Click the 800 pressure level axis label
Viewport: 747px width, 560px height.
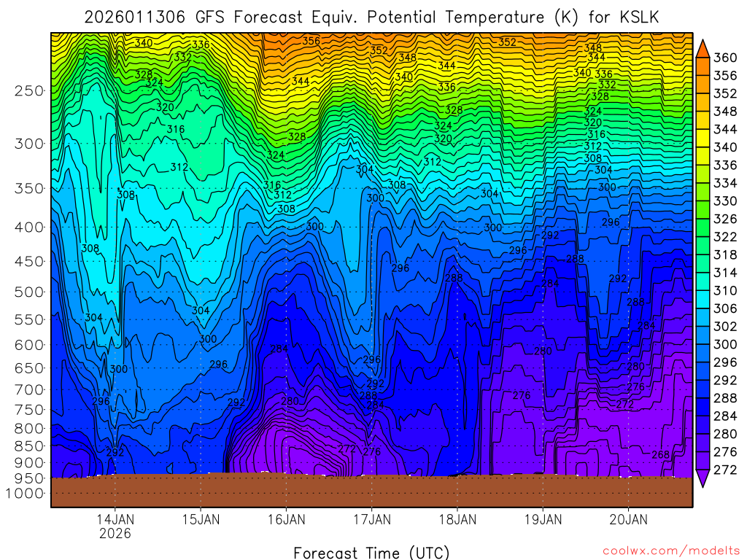tap(29, 428)
